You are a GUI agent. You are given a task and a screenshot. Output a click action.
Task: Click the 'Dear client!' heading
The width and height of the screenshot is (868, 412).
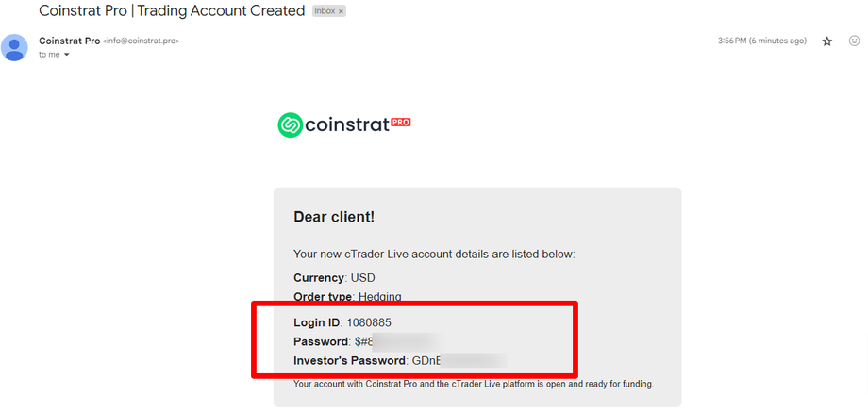coord(334,217)
